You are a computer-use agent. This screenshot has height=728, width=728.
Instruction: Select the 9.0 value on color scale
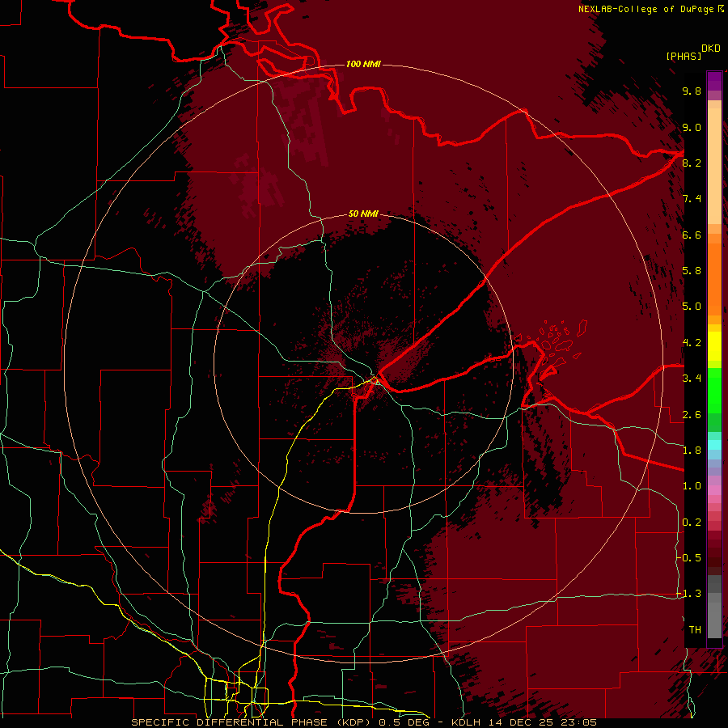point(692,127)
